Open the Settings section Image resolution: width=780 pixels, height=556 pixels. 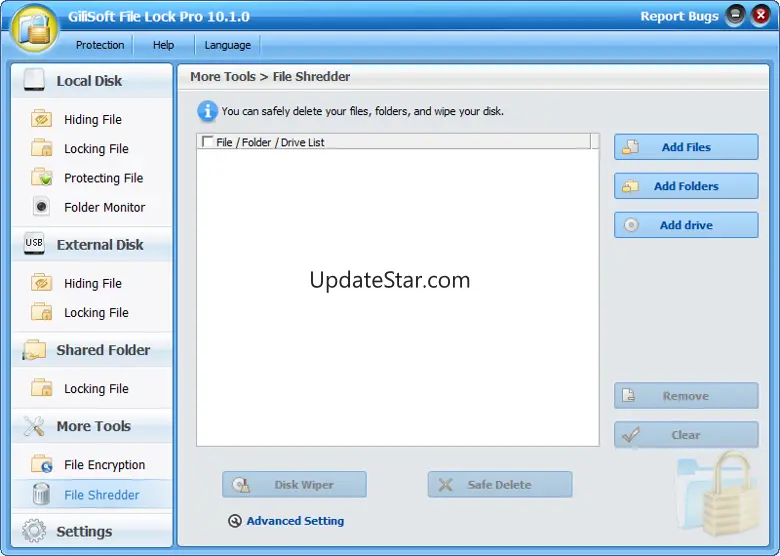pyautogui.click(x=92, y=531)
